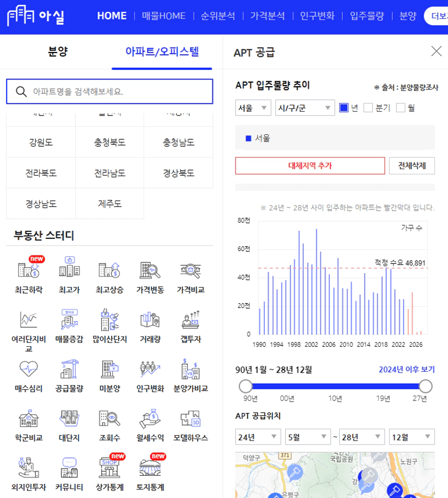Screen dimensions: 448x498
Task: Open the 가격비교 icon
Action: (191, 270)
